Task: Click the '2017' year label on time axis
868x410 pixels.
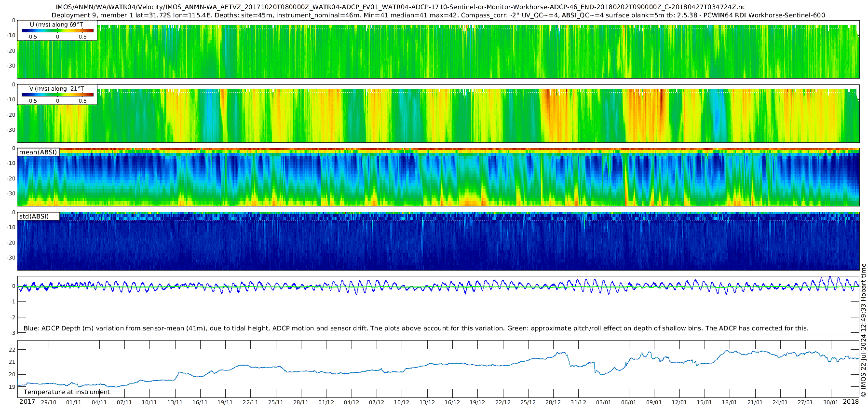Action: pos(27,402)
